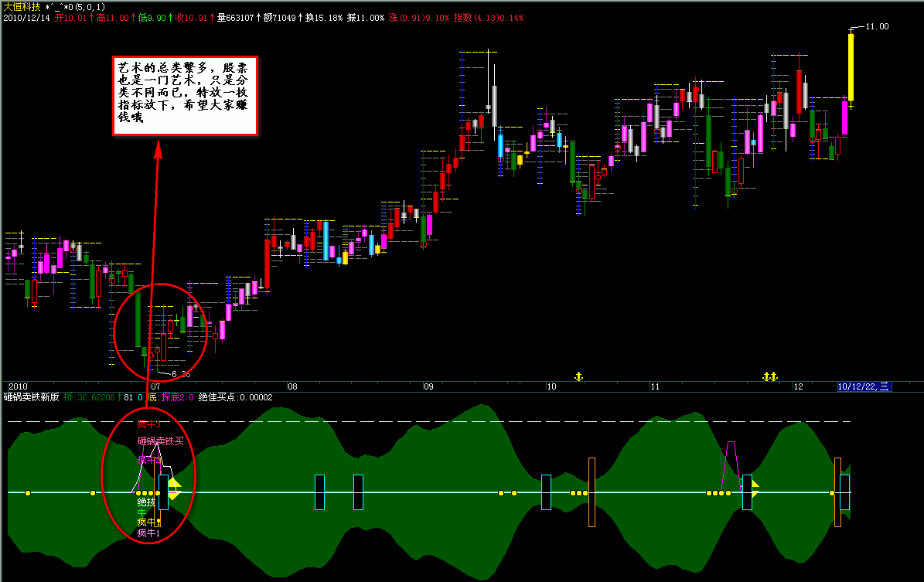This screenshot has width=924, height=582.
Task: Click the turnover rate 换15.18%
Action: [x=323, y=18]
